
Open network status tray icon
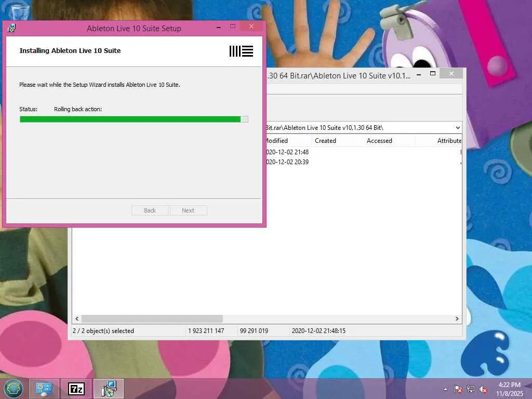(471, 389)
